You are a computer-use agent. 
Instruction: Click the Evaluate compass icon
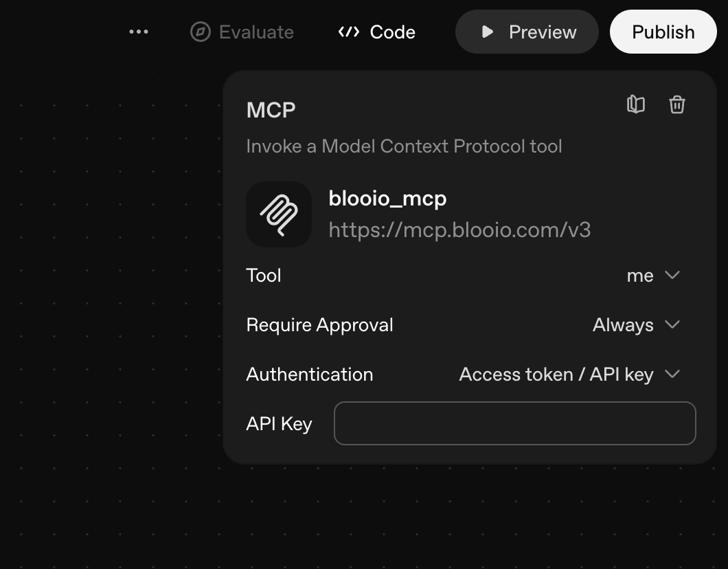pos(200,32)
